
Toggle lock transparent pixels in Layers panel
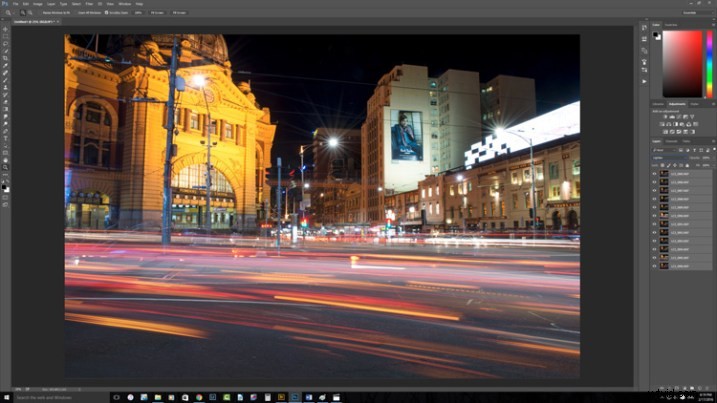[663, 165]
